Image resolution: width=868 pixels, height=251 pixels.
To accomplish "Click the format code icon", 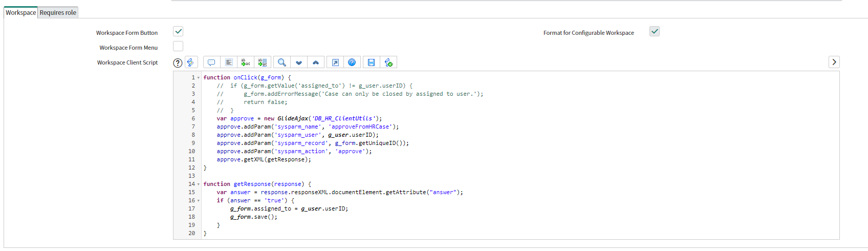I will click(x=229, y=62).
